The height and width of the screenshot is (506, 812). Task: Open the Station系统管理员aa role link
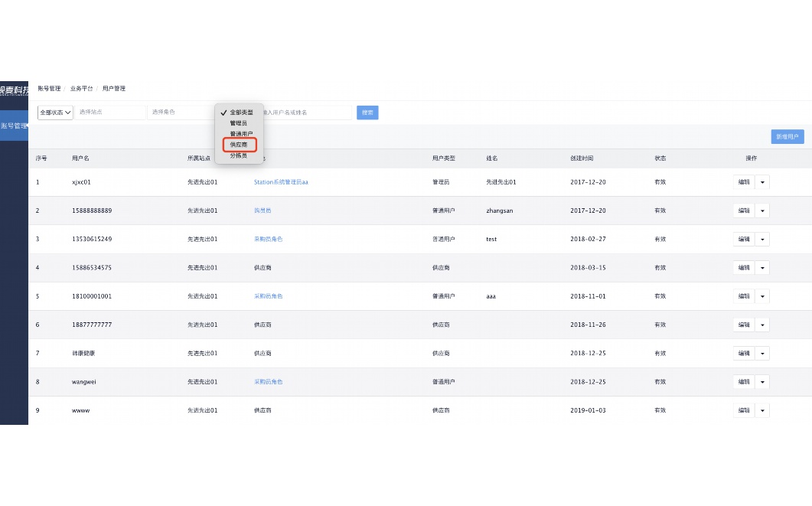pyautogui.click(x=281, y=182)
